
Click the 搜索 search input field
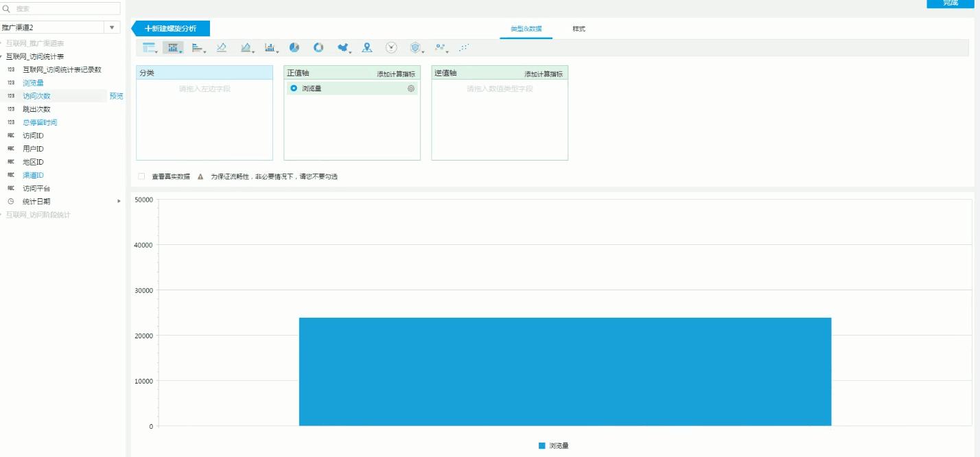[62, 9]
